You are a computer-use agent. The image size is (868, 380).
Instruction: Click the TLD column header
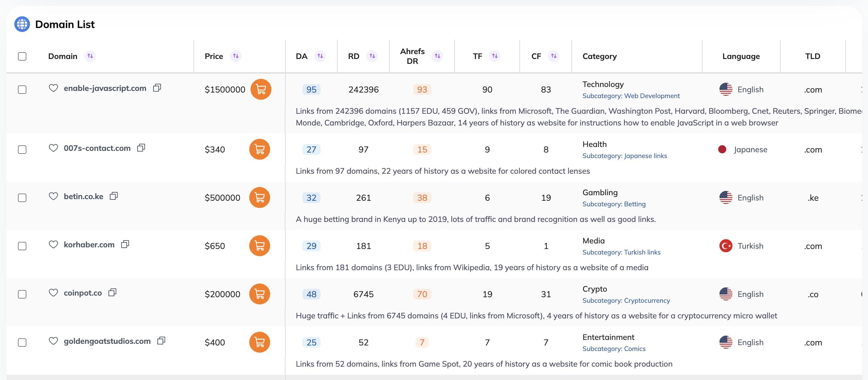(813, 56)
